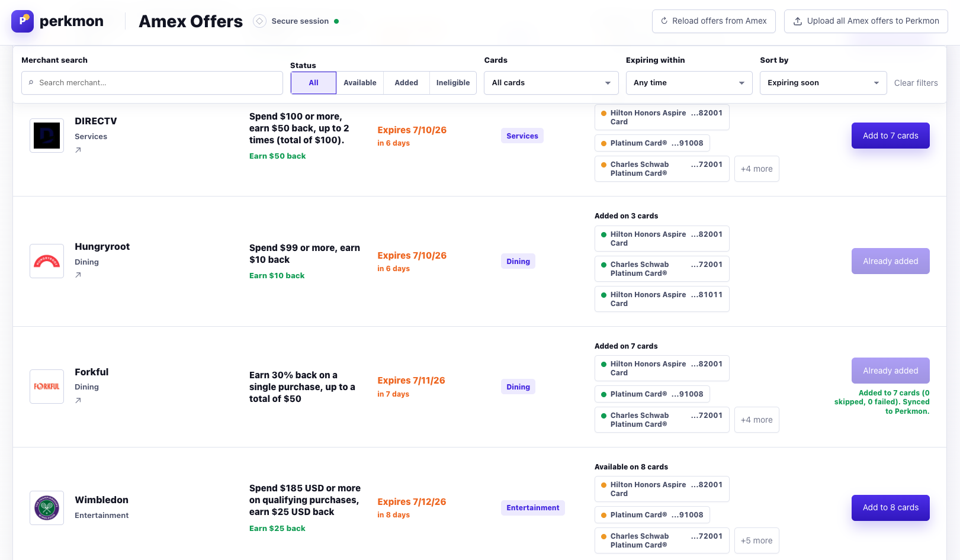The height and width of the screenshot is (560, 960).
Task: Expand +4 more cards for DIRECTV
Action: [x=756, y=169]
